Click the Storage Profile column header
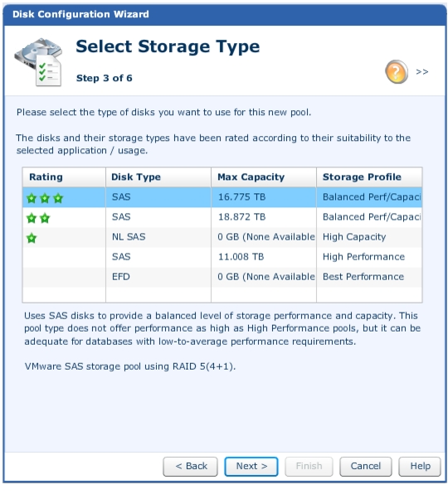This screenshot has height=504, width=448. click(369, 177)
